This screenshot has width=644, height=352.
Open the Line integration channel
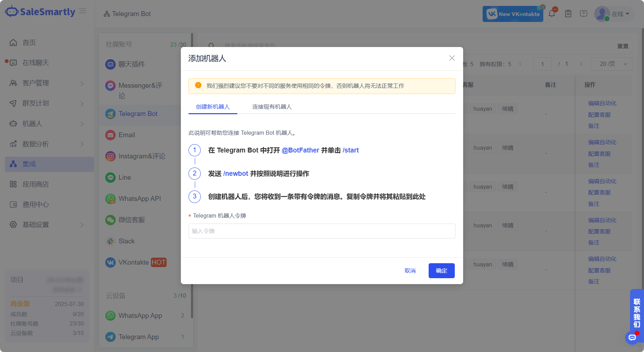coord(125,177)
